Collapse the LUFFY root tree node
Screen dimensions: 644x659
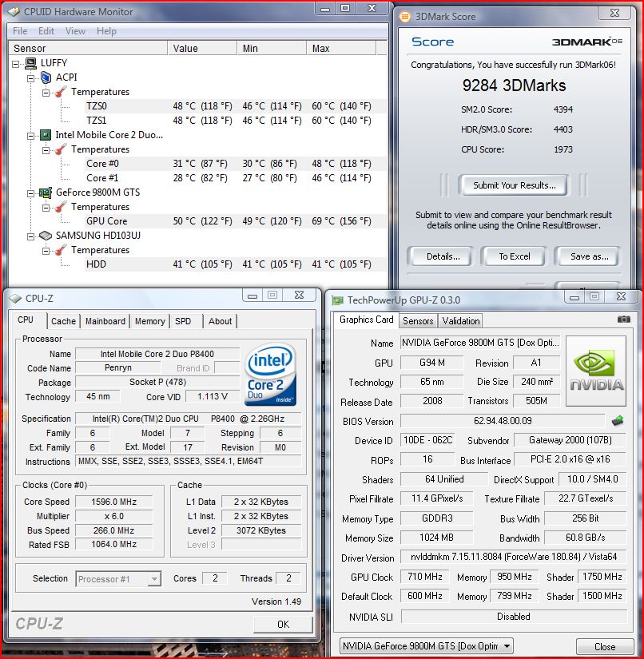click(x=15, y=64)
